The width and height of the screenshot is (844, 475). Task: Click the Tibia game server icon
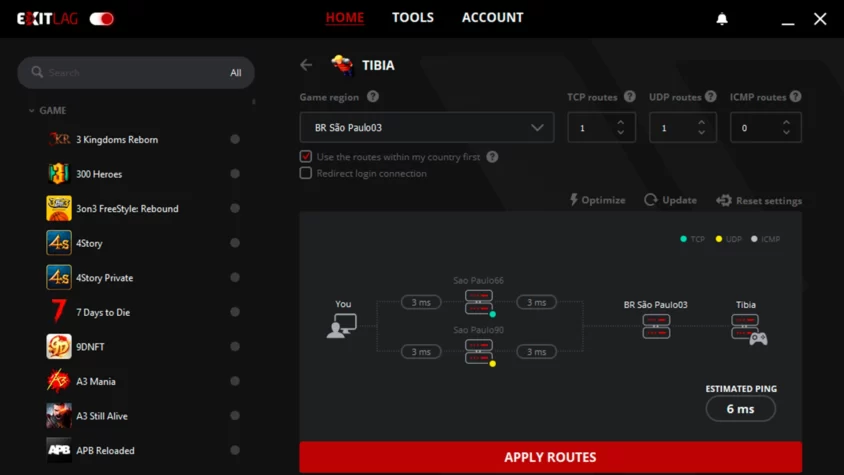[x=748, y=329]
